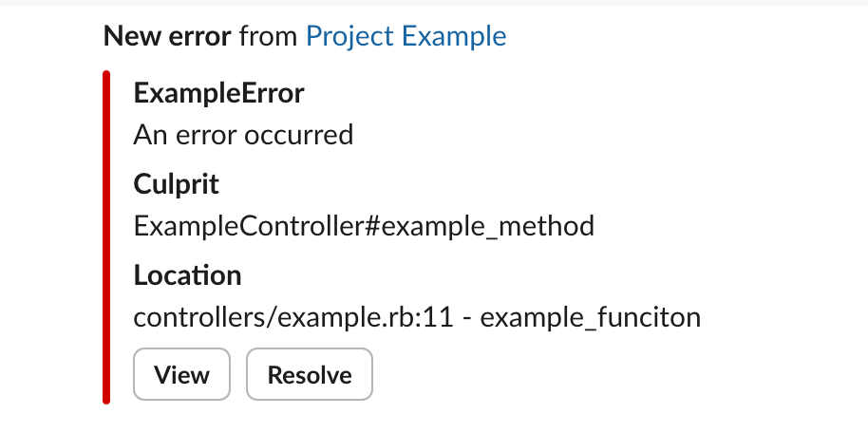Click the Culprit field heading
Viewport: 868px width, 433px height.
pos(177,184)
